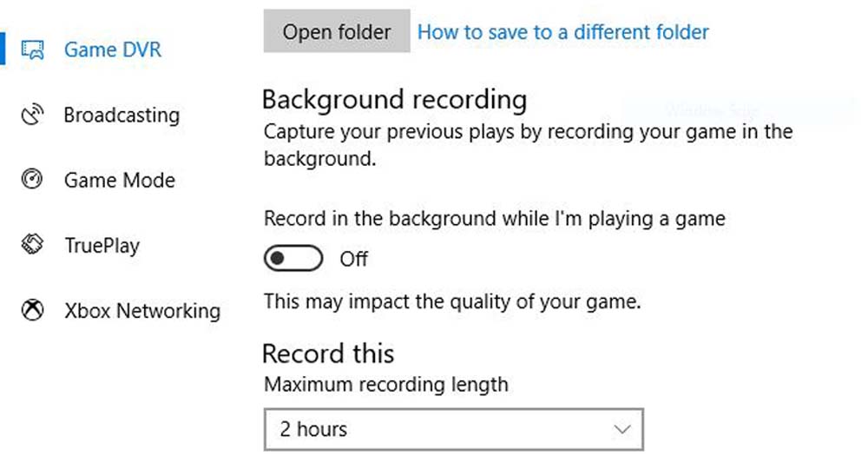Screen dimensions: 868x456
Task: Click the Game DVR sidebar icon
Action: [x=32, y=50]
